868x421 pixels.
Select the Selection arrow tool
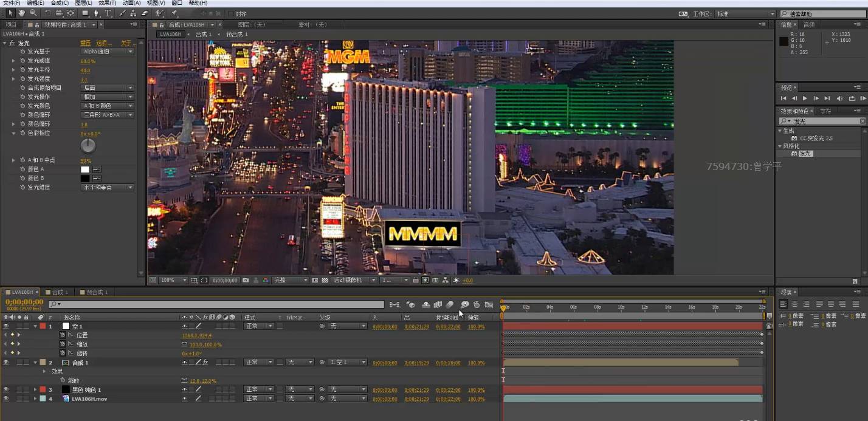[x=10, y=13]
